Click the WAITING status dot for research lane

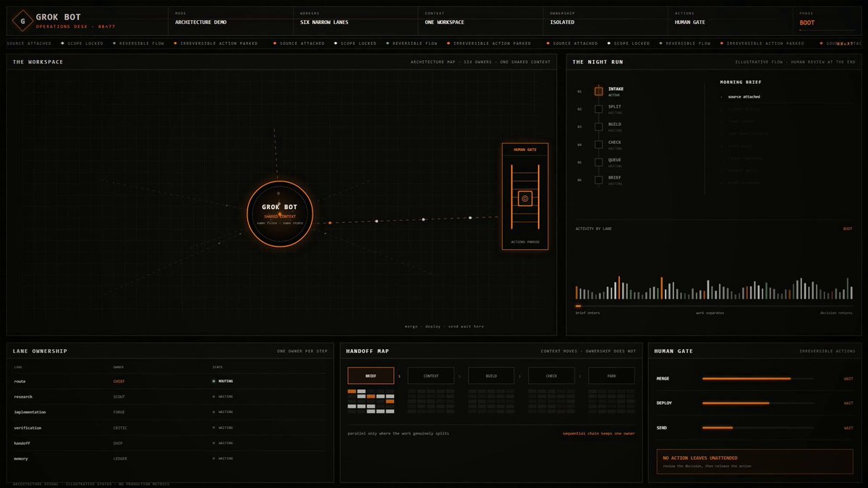point(213,396)
